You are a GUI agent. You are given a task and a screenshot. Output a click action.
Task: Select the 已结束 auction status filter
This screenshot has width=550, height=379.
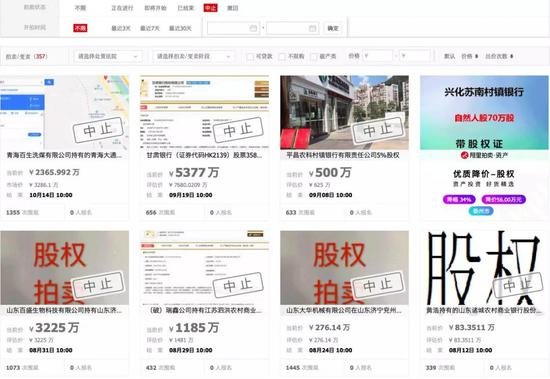[186, 8]
